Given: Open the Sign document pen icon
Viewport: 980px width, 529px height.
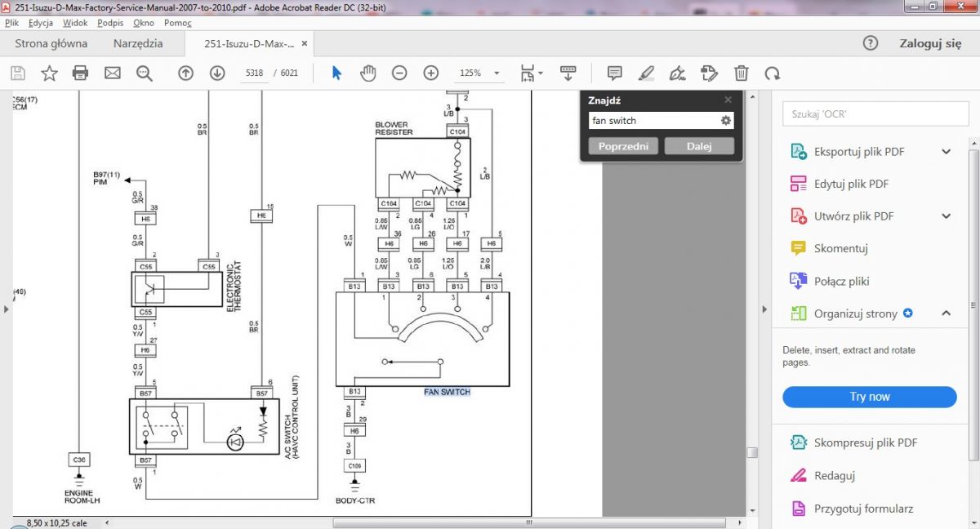Looking at the screenshot, I should coord(677,73).
